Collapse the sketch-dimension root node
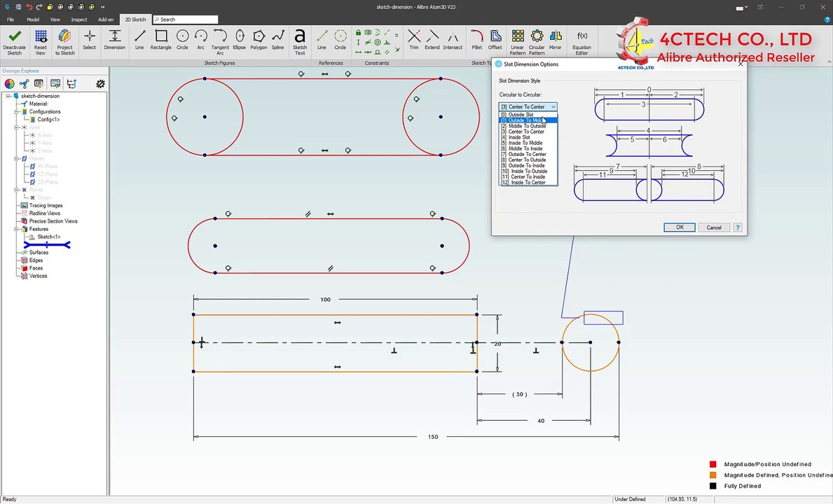 8,96
